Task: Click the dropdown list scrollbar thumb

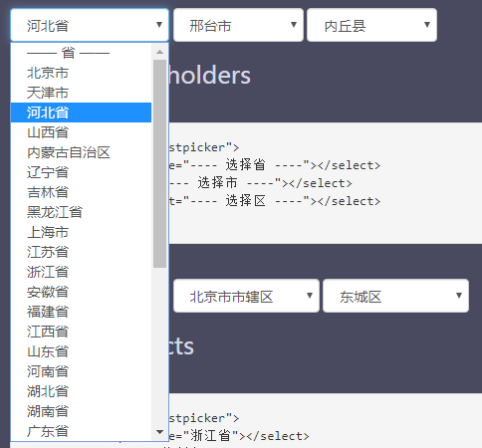Action: tap(159, 163)
